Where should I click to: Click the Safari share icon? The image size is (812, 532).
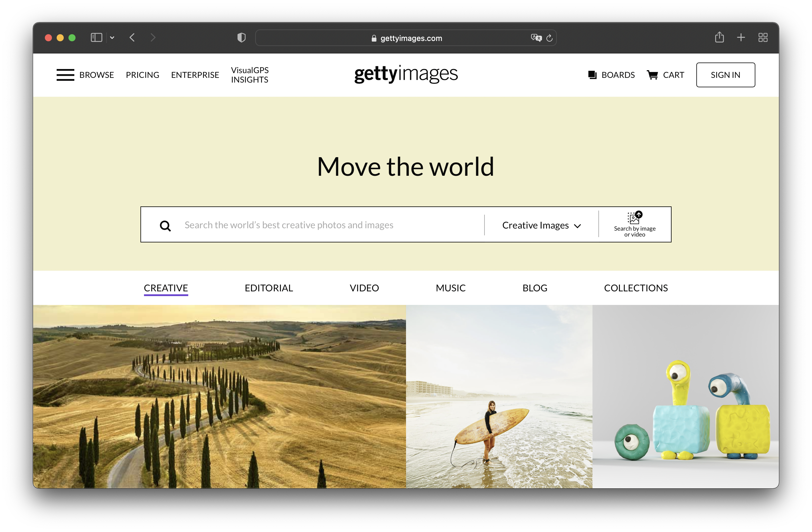click(719, 37)
